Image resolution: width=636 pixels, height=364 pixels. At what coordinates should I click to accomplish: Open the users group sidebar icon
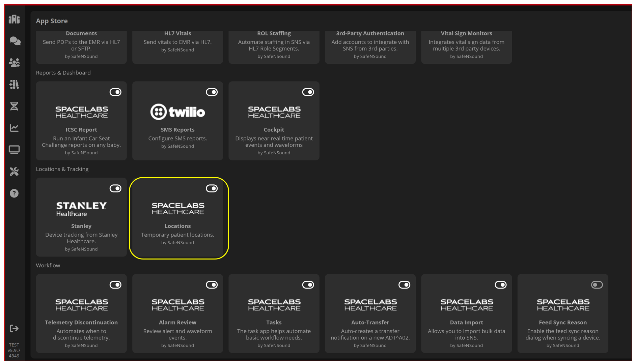[14, 63]
